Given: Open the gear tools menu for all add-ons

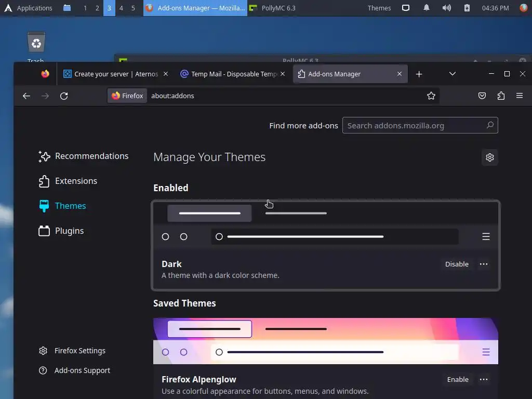Looking at the screenshot, I should 489,157.
